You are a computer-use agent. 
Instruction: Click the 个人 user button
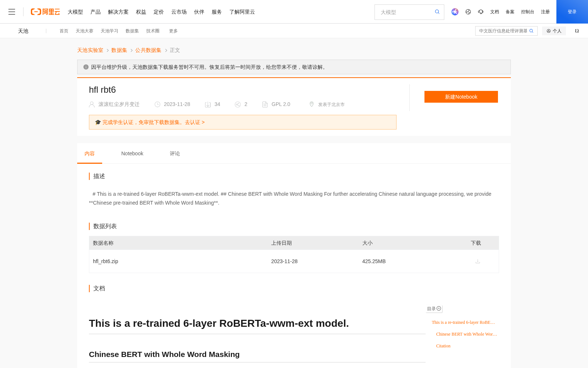554,31
